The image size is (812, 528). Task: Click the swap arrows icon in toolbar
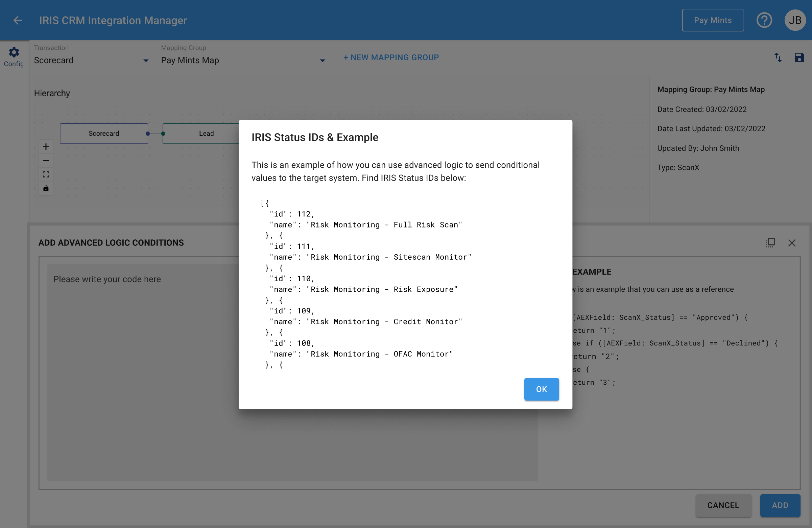[778, 58]
